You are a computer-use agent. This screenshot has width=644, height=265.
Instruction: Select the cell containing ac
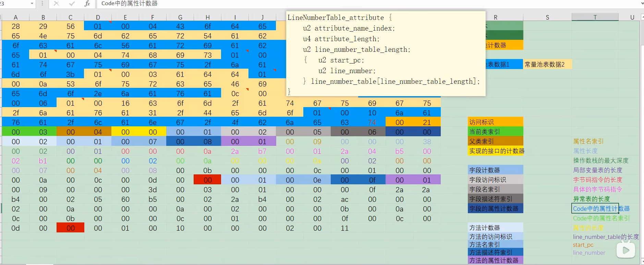pos(344,199)
